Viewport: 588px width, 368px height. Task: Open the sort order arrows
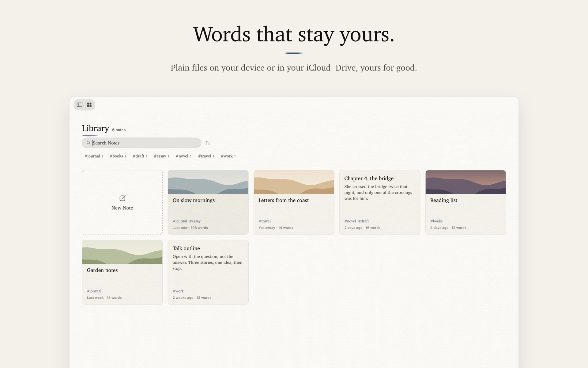point(208,143)
